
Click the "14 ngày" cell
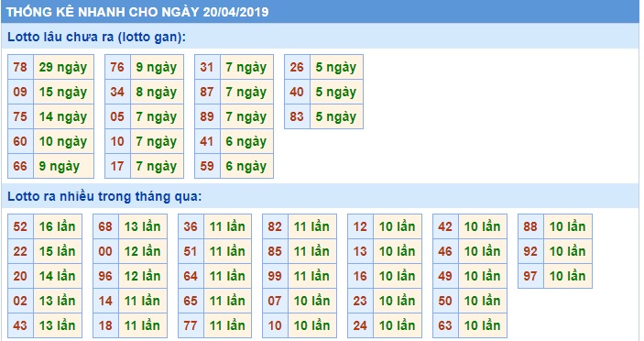63,116
